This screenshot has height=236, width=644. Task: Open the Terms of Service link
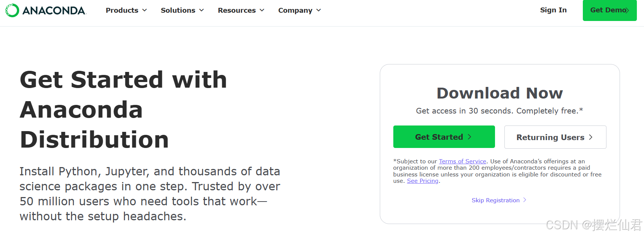click(x=462, y=161)
